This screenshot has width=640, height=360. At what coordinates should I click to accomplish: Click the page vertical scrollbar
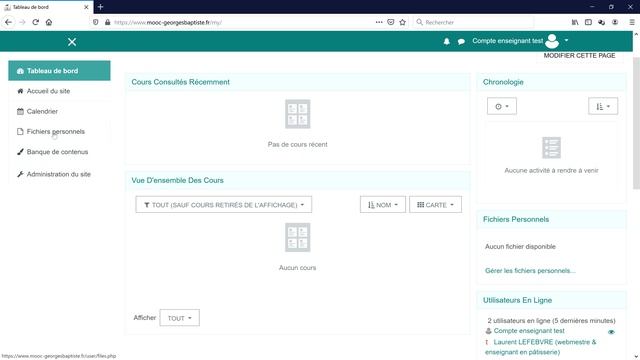click(636, 122)
